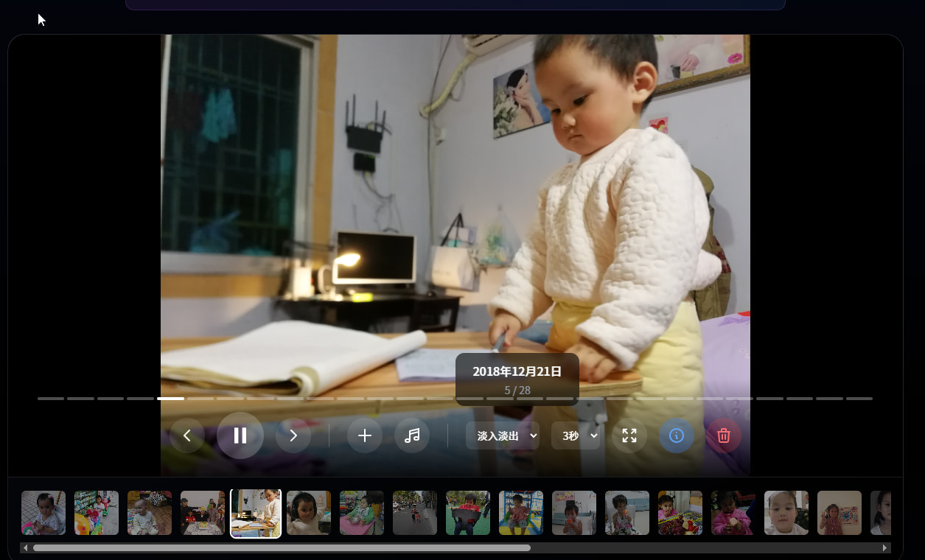
Task: Open the 3秒 duration dropdown
Action: pos(576,435)
